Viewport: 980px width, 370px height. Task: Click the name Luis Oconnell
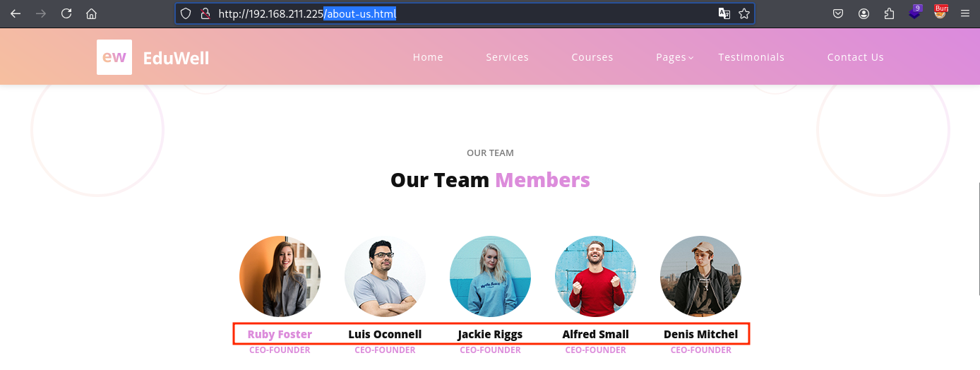click(385, 334)
